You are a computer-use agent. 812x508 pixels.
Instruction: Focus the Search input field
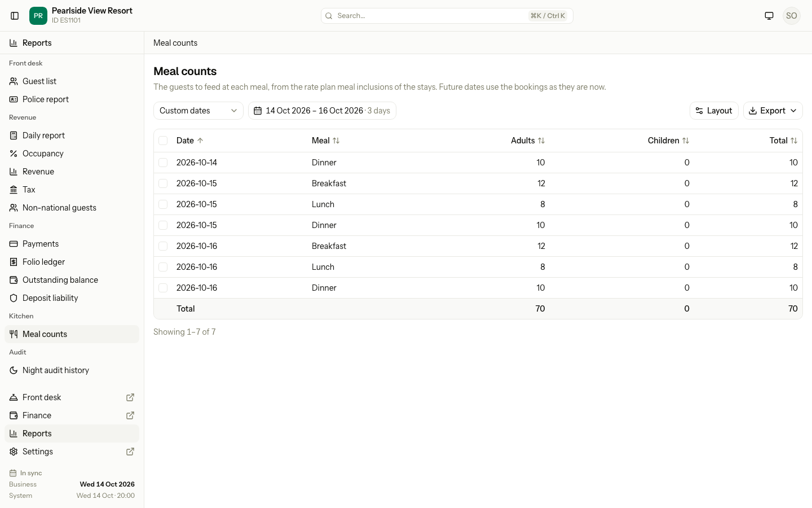pyautogui.click(x=447, y=16)
